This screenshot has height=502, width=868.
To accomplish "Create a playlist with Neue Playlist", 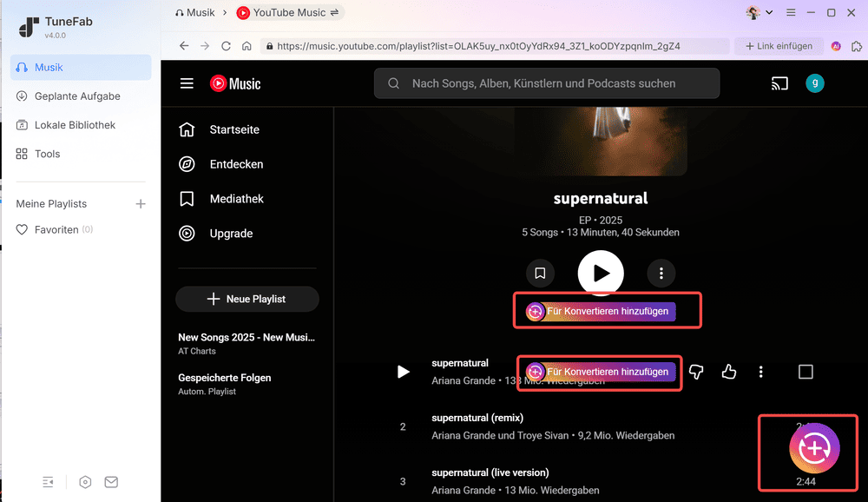I will pos(247,299).
